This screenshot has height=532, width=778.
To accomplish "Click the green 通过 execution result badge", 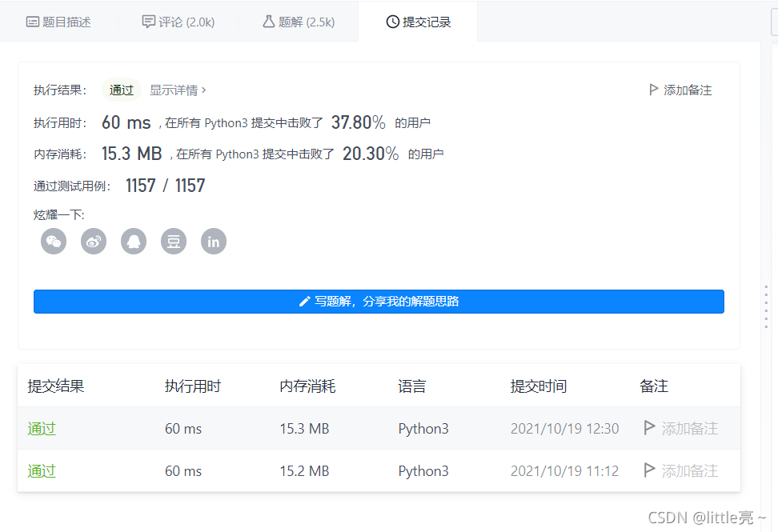I will click(121, 90).
